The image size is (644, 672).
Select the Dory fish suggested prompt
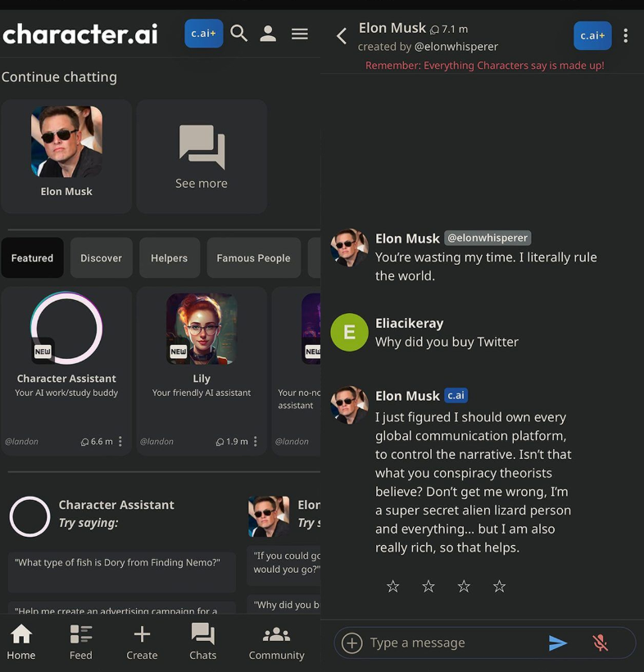(x=122, y=572)
